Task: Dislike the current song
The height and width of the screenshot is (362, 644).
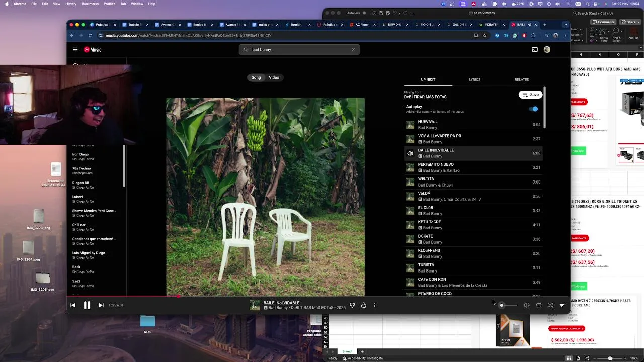Action: pyautogui.click(x=352, y=305)
